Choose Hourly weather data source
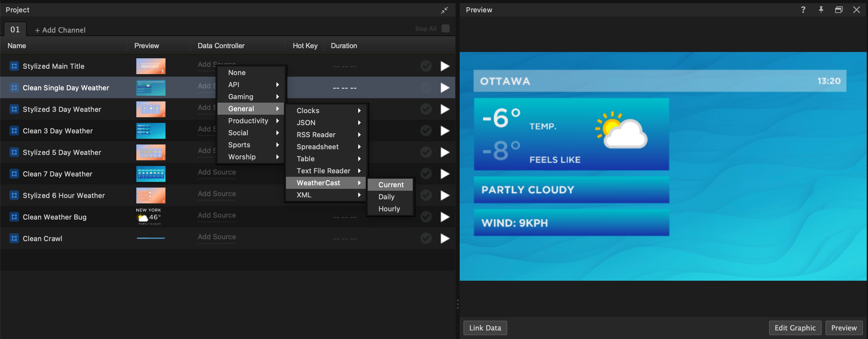868x339 pixels. (x=390, y=209)
